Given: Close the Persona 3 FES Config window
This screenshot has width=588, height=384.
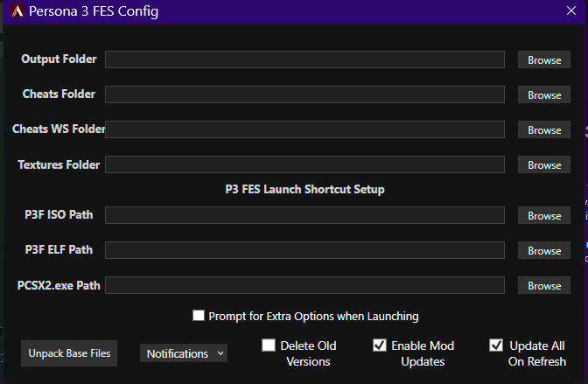Looking at the screenshot, I should [570, 10].
